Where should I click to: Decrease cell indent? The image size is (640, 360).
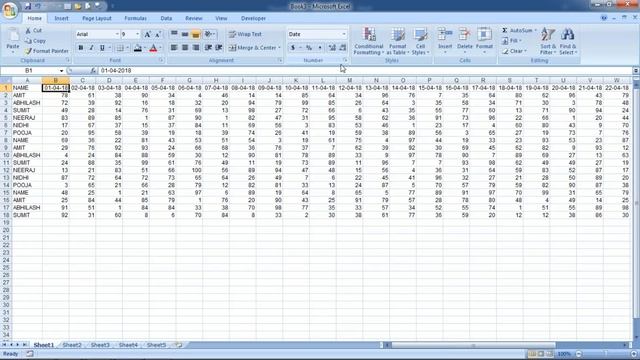pyautogui.click(x=208, y=48)
